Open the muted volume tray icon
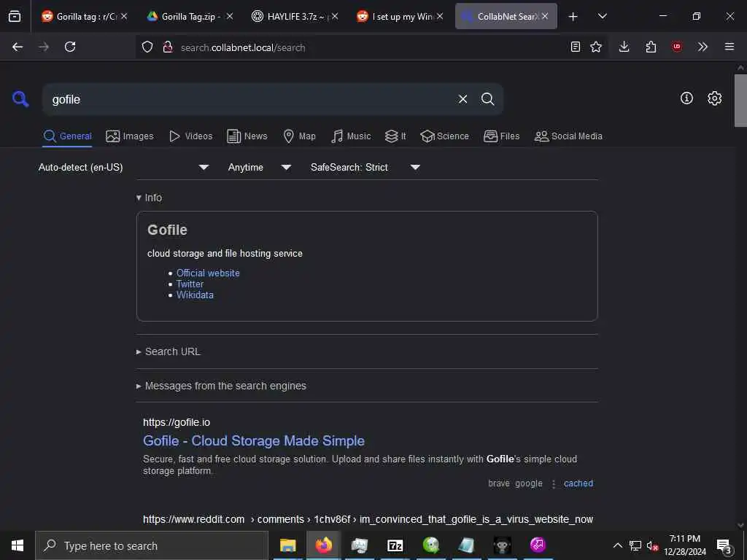 click(652, 545)
